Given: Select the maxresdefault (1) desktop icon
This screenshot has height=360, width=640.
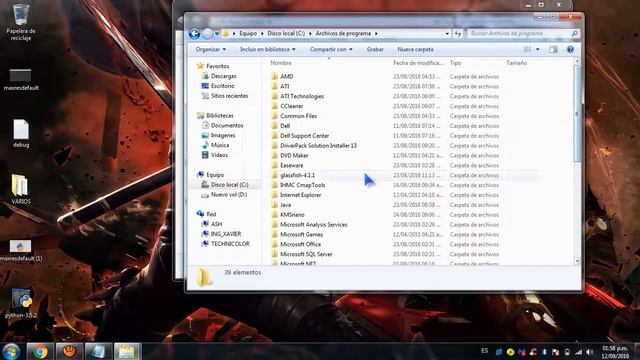Looking at the screenshot, I should point(20,250).
